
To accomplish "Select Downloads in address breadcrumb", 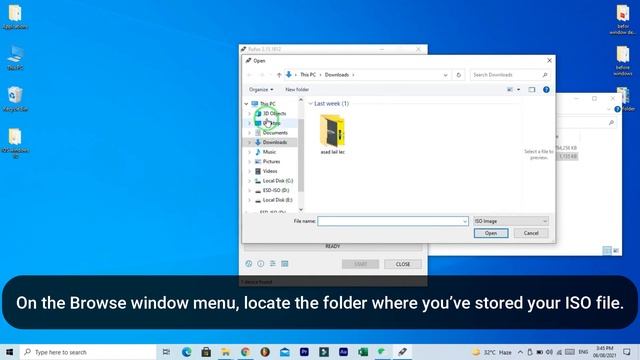I will (x=337, y=75).
